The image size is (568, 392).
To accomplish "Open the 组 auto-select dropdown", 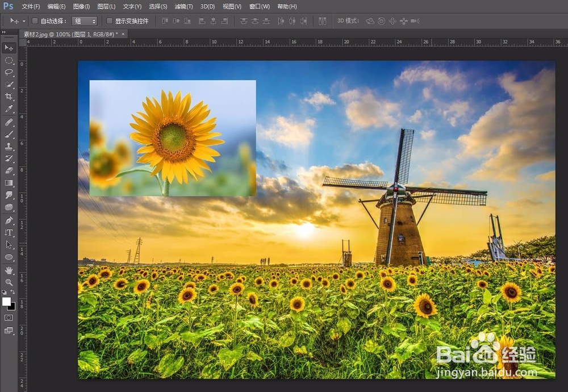I will [85, 21].
